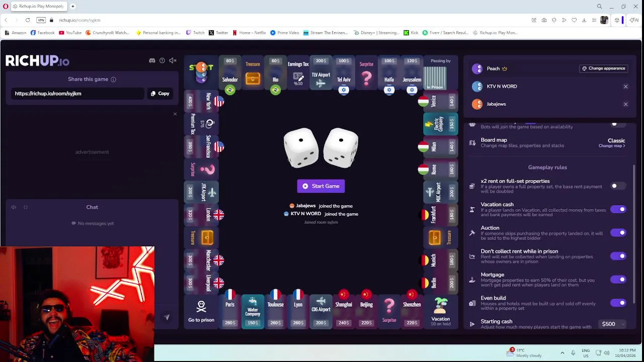Toggle the Mortgage rule switch
644x362 pixels.
618,280
